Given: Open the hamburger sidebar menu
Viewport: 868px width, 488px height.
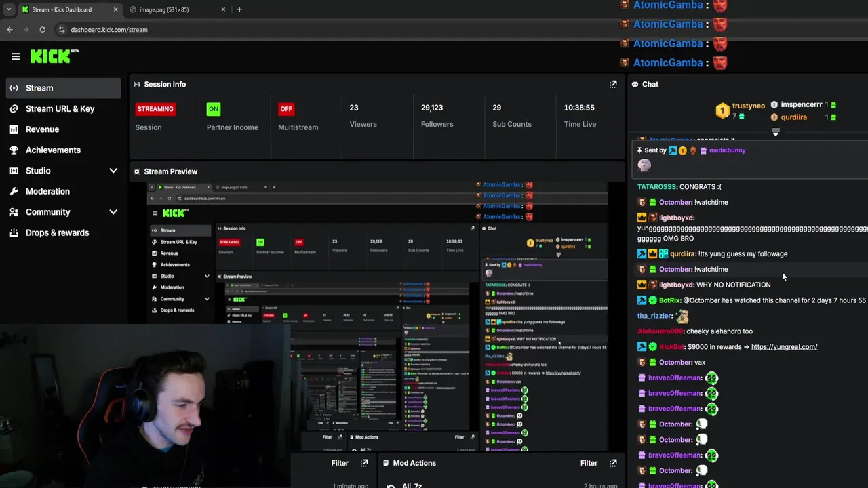Looking at the screenshot, I should [x=16, y=56].
